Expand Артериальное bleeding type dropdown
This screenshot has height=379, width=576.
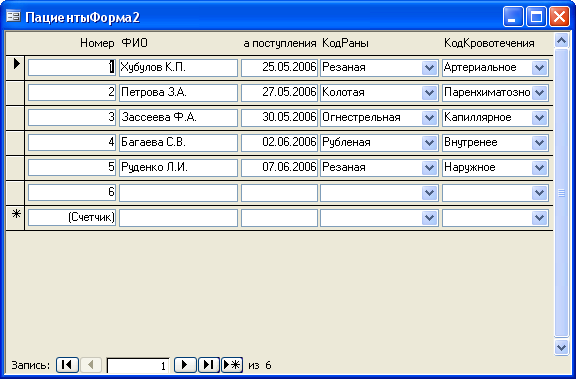coord(539,68)
